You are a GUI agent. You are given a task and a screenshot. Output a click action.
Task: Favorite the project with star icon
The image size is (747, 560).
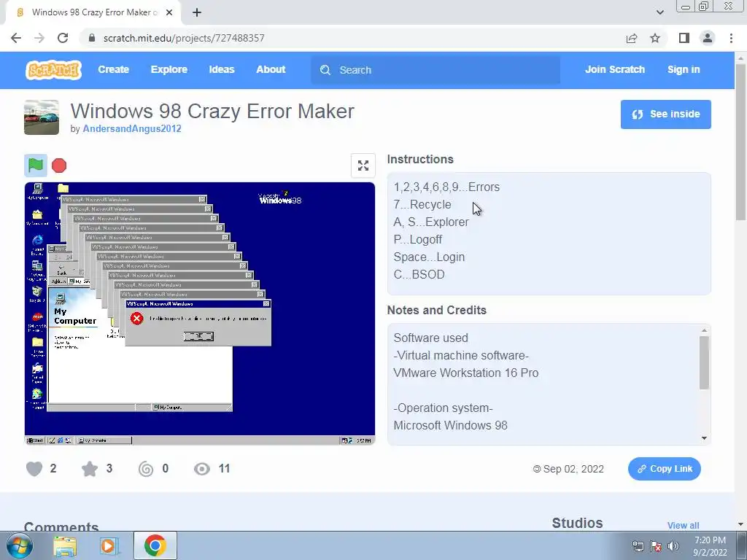pyautogui.click(x=90, y=469)
